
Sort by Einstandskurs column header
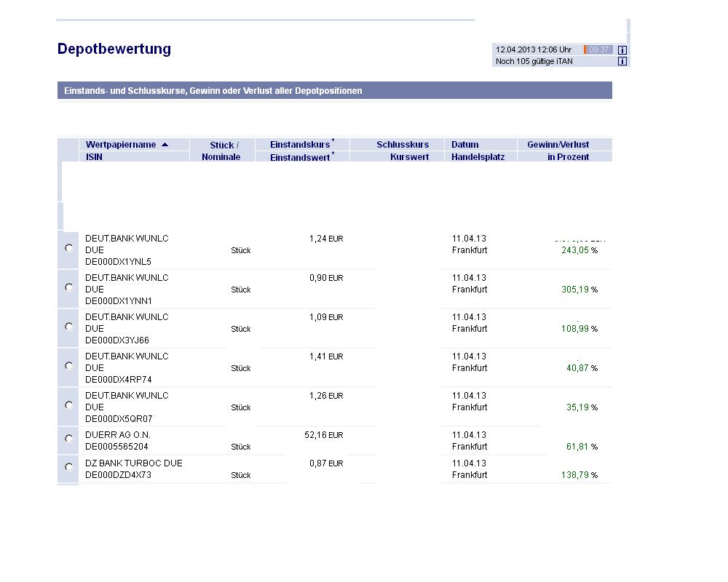[300, 145]
